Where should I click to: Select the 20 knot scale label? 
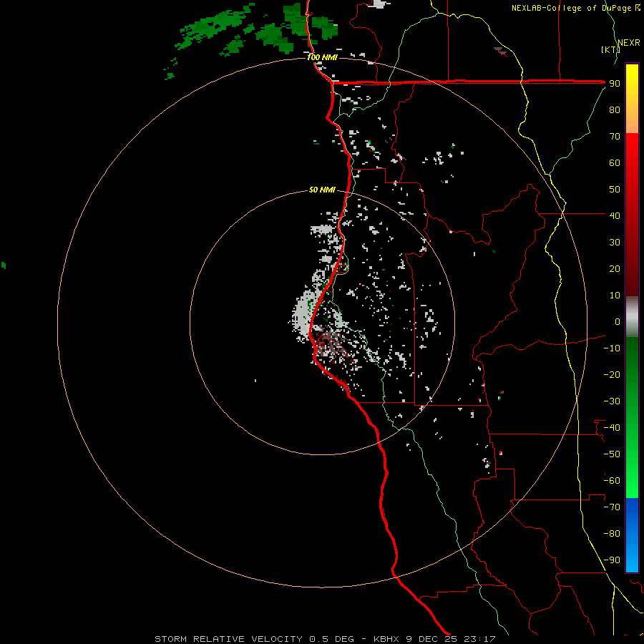pos(615,268)
